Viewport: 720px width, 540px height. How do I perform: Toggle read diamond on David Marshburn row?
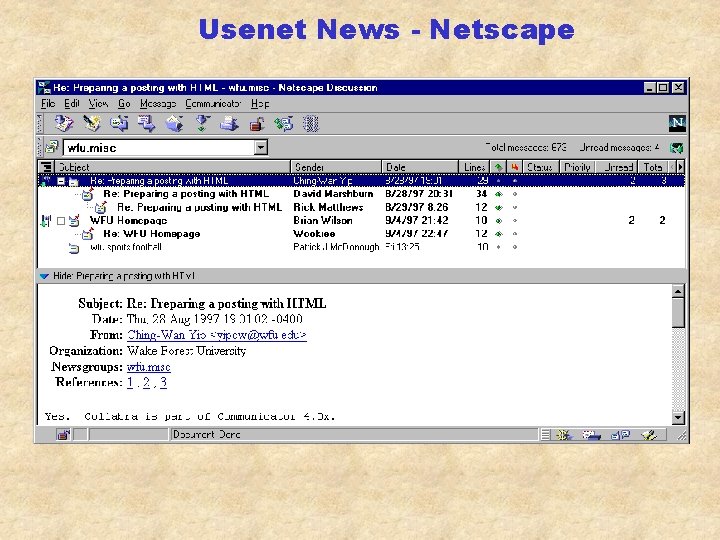(x=498, y=194)
